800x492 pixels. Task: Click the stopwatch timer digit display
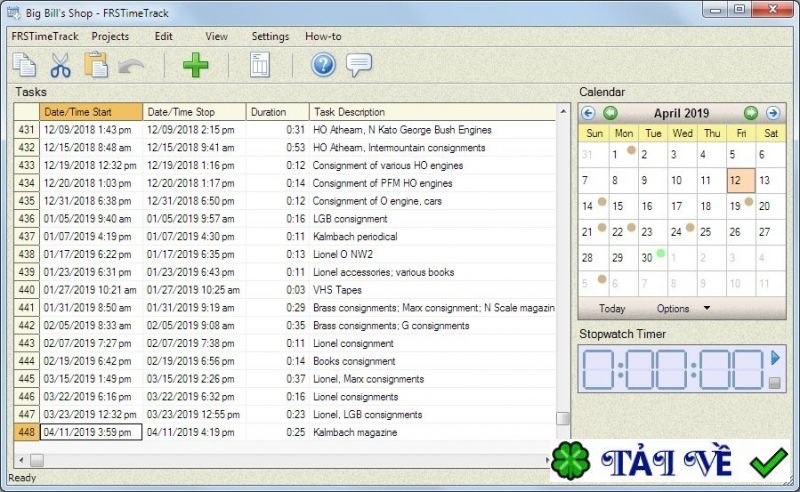point(673,370)
